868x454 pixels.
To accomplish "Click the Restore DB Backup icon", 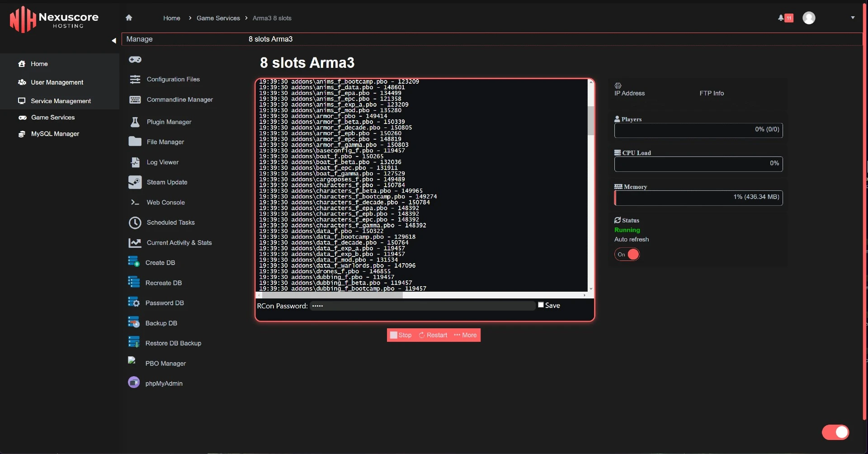I will click(x=134, y=342).
